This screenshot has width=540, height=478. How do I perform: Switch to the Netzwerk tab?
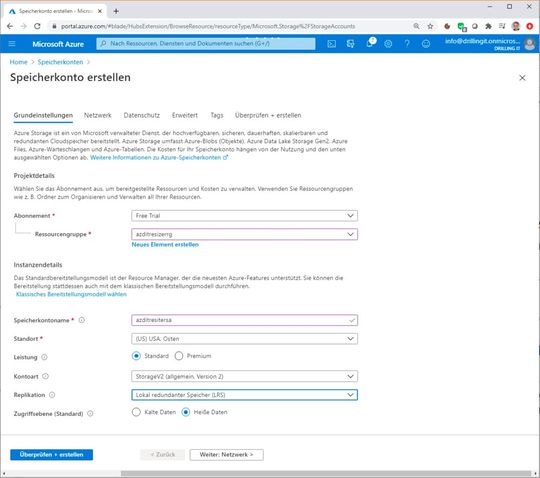click(x=98, y=115)
